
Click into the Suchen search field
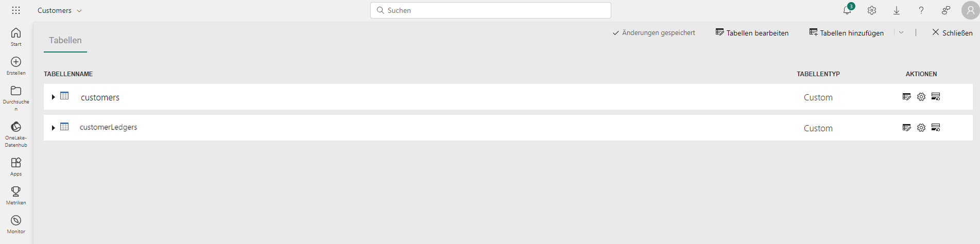point(491,10)
